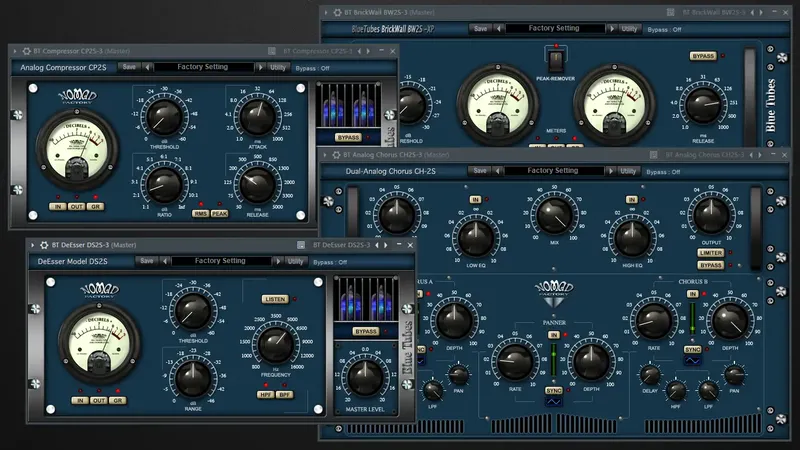This screenshot has width=800, height=450.
Task: Toggle the Low EQ IN button in Chorus
Action: [476, 199]
